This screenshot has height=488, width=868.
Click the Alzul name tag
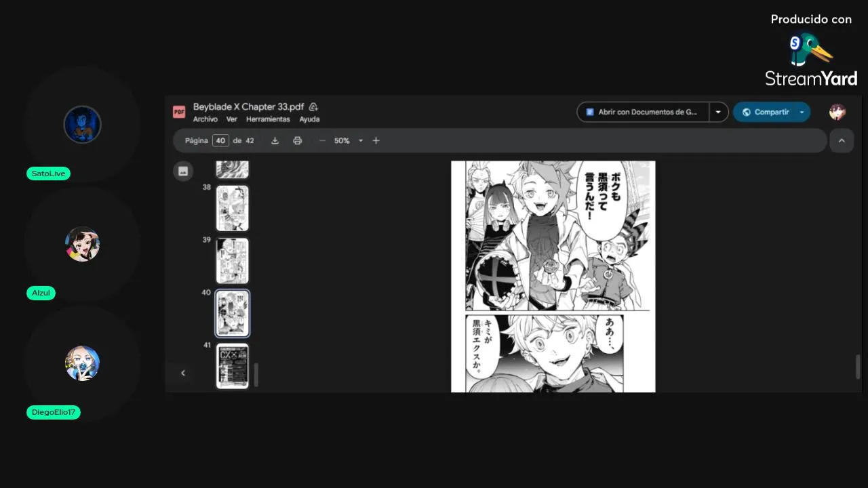(x=41, y=293)
